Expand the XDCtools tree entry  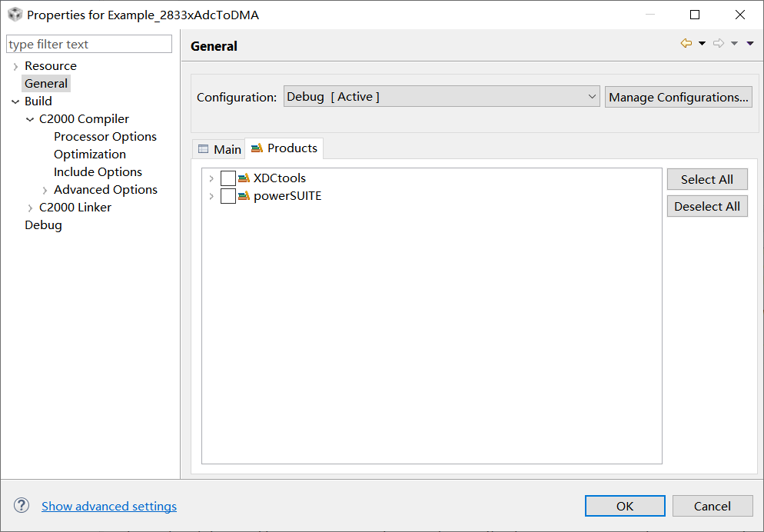tap(211, 178)
